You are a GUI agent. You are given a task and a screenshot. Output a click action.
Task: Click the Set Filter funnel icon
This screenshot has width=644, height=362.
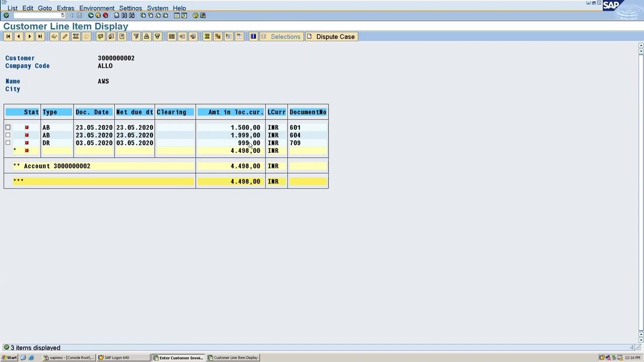point(136,37)
